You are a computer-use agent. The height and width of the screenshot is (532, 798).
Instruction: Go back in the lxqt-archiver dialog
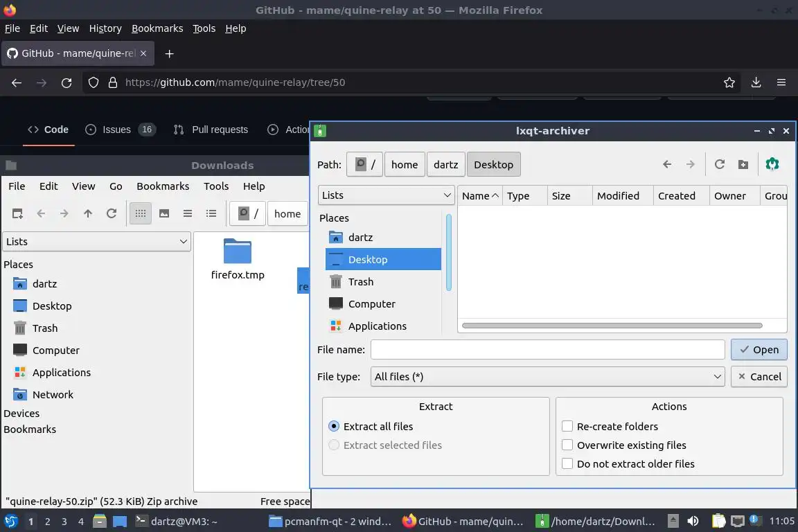(x=667, y=164)
